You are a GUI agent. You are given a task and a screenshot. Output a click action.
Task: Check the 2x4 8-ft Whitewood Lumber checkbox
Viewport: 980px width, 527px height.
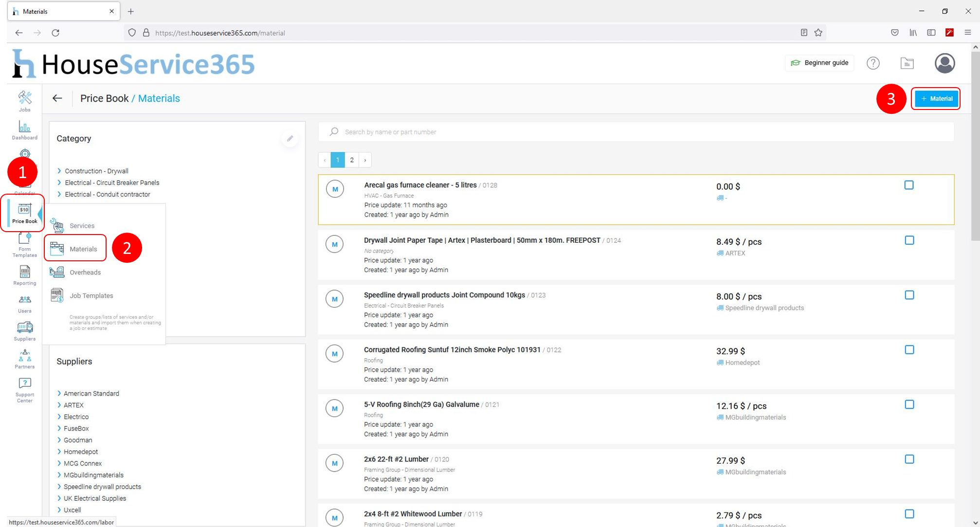click(x=909, y=514)
